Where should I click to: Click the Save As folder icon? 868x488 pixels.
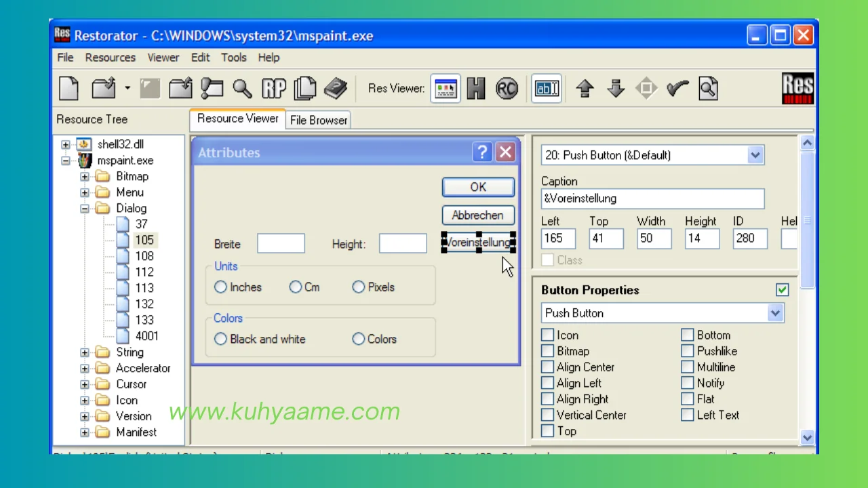[180, 88]
